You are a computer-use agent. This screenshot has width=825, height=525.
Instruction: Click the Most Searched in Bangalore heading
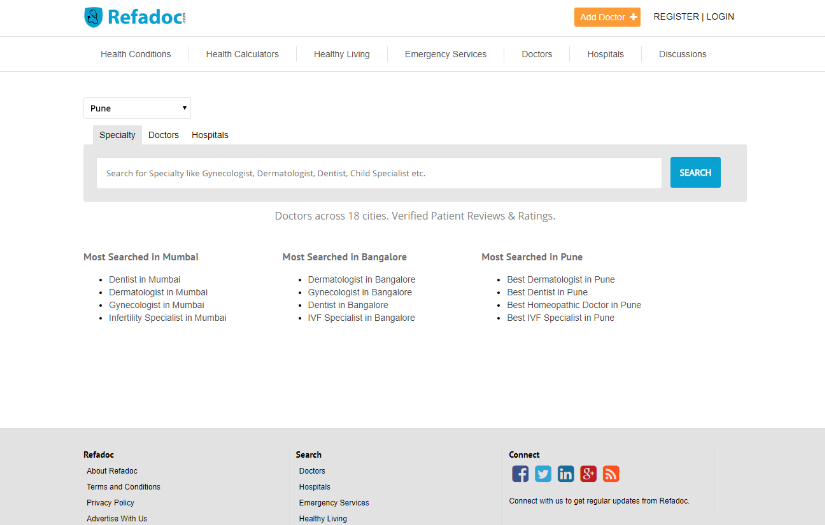[x=345, y=257]
